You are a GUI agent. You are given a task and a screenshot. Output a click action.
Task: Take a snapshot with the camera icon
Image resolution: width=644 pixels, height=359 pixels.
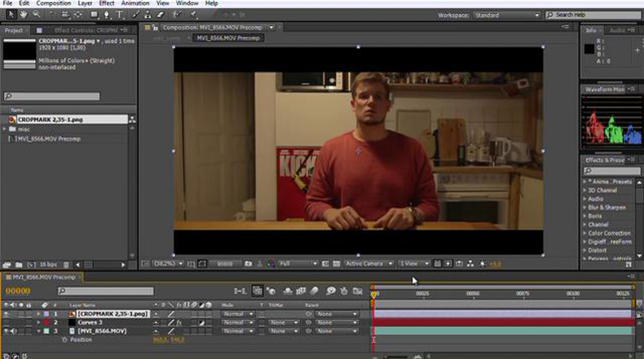(x=248, y=264)
